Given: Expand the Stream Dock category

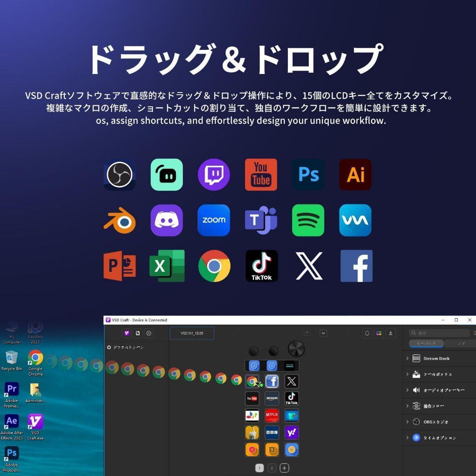Looking at the screenshot, I should pos(439,358).
